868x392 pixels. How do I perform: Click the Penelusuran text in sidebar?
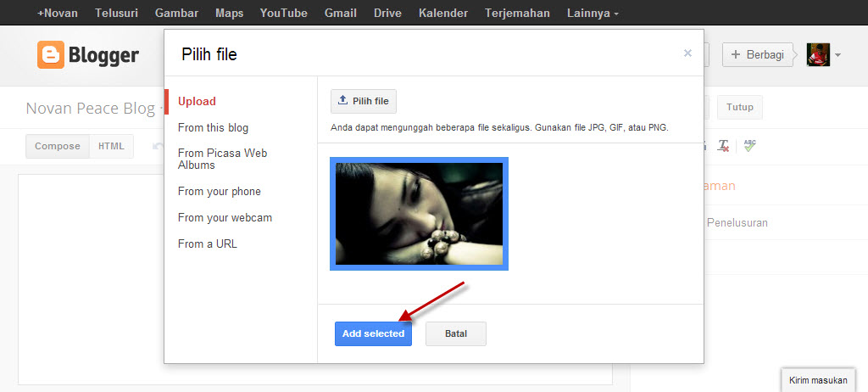coord(737,223)
